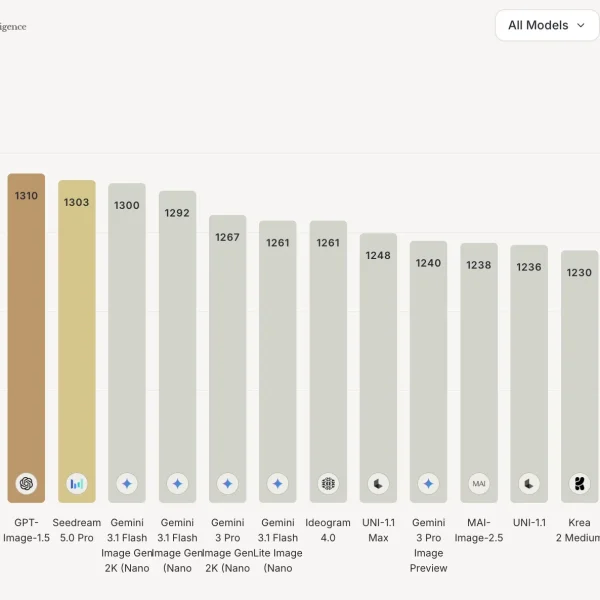
Task: Click the UNI-1.1 Max model label
Action: (x=378, y=530)
